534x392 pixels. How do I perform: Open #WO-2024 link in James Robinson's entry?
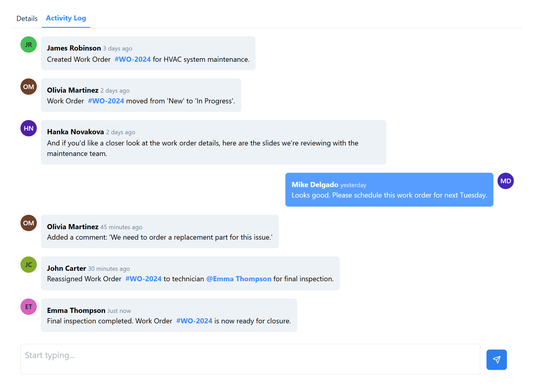click(x=133, y=59)
